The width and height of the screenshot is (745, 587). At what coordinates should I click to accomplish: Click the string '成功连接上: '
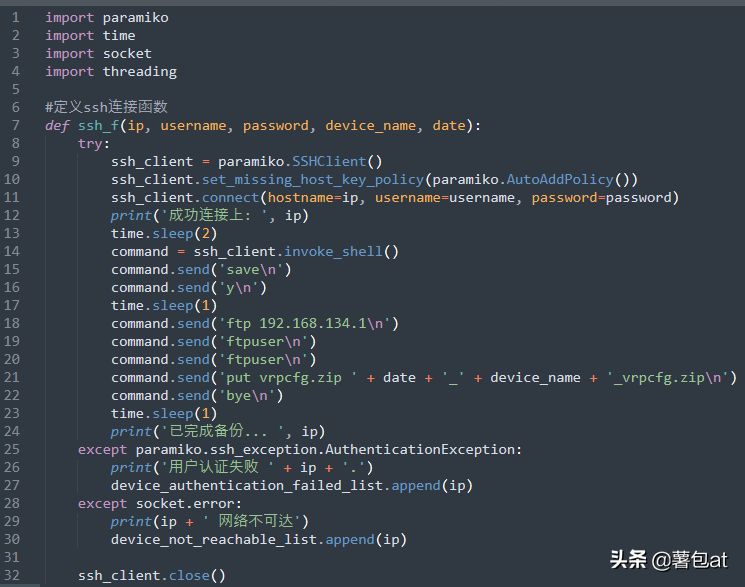coord(214,215)
